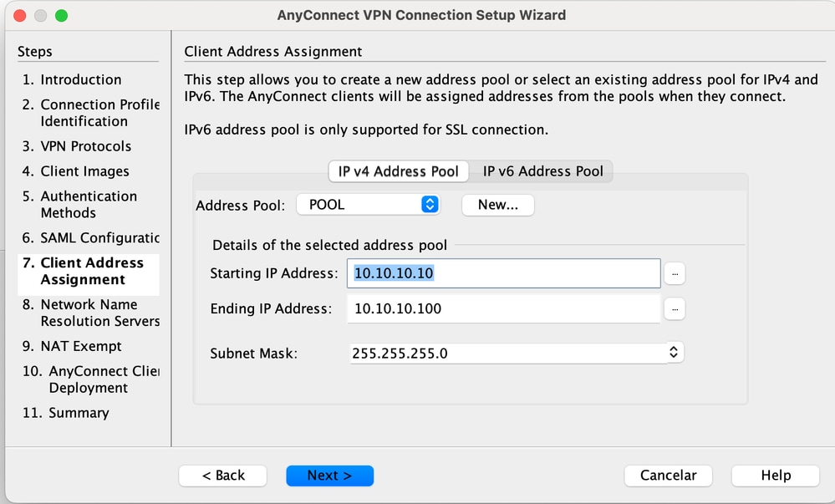This screenshot has height=504, width=835.
Task: Click the New... address pool button
Action: click(497, 205)
